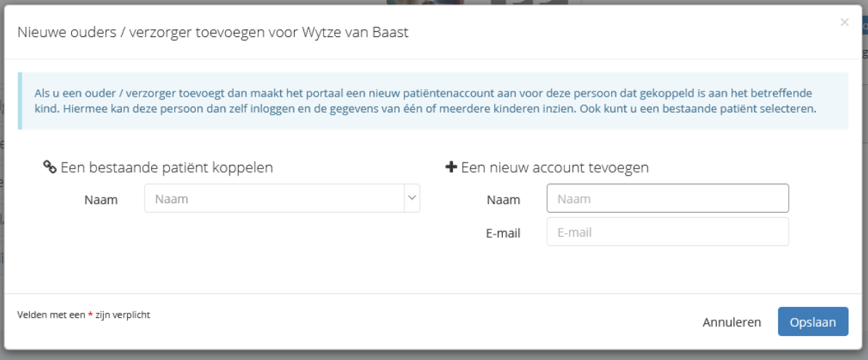The image size is (868, 360).
Task: Click the E-mail label
Action: point(503,233)
